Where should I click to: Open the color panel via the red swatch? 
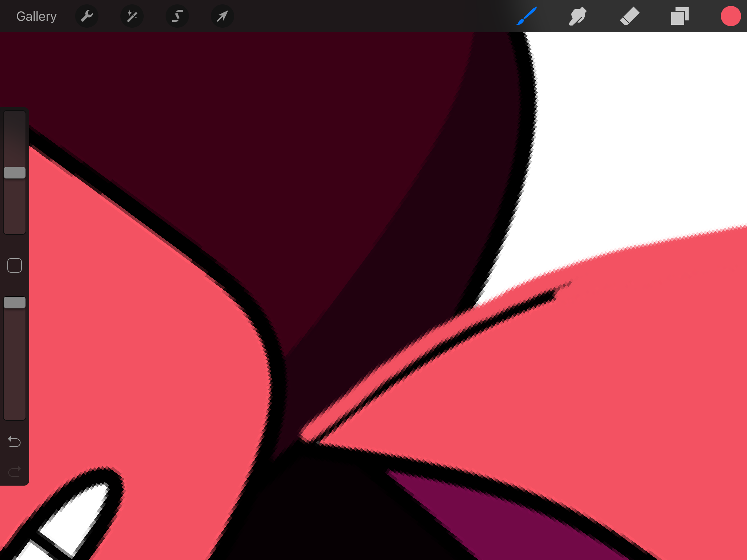point(731,16)
